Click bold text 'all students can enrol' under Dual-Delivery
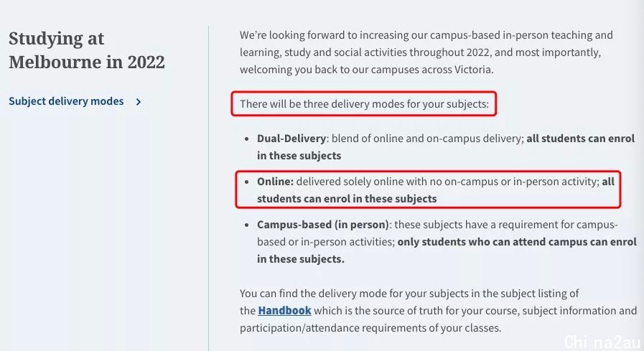The height and width of the screenshot is (351, 644). (x=580, y=139)
